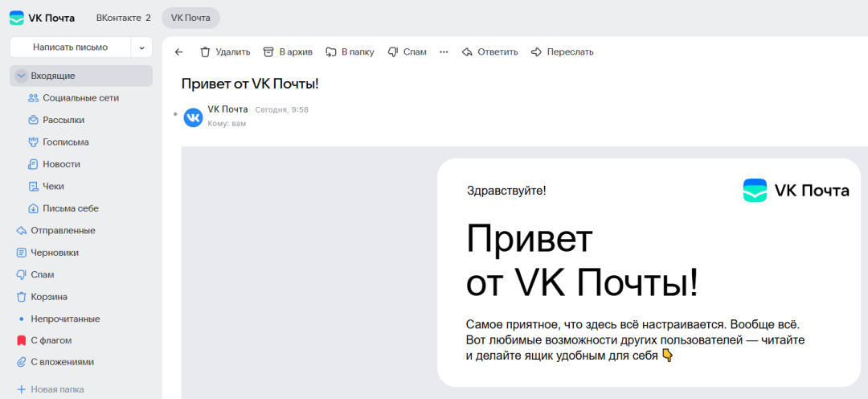The image size is (868, 399).
Task: Collapse the Входящие folder chevron
Action: pos(22,76)
